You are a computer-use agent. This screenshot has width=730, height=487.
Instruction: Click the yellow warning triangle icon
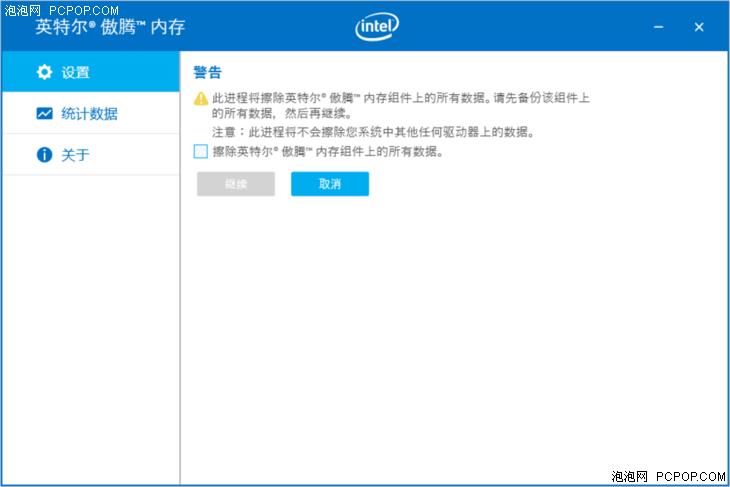201,99
